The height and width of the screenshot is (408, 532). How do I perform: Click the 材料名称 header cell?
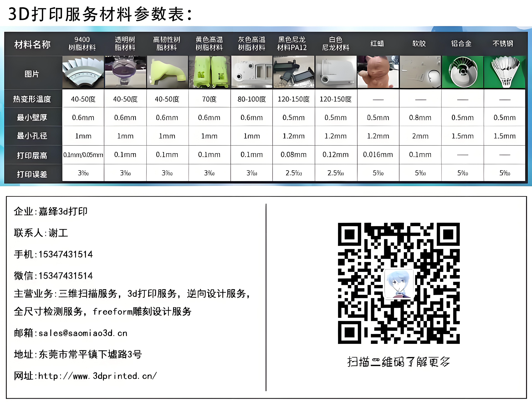tap(32, 44)
